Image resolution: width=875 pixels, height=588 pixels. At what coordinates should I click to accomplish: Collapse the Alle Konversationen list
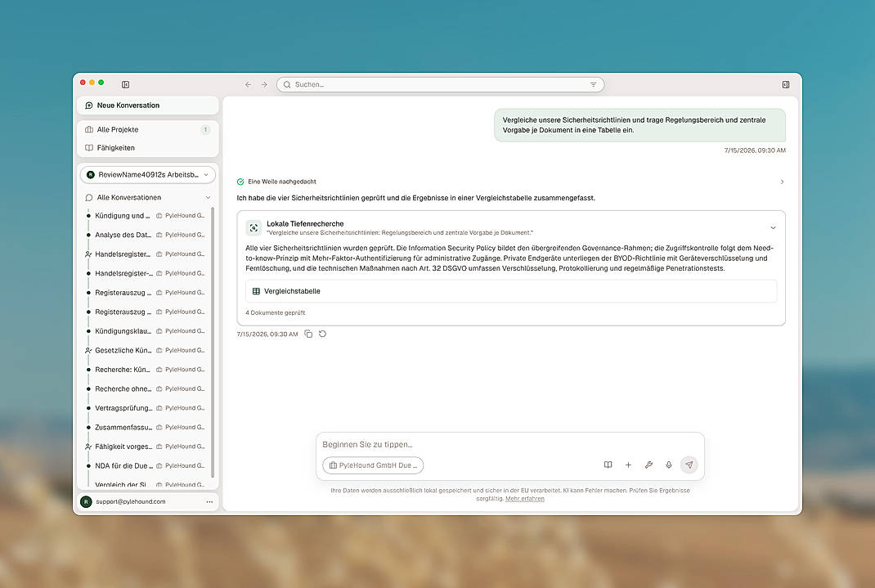click(209, 197)
